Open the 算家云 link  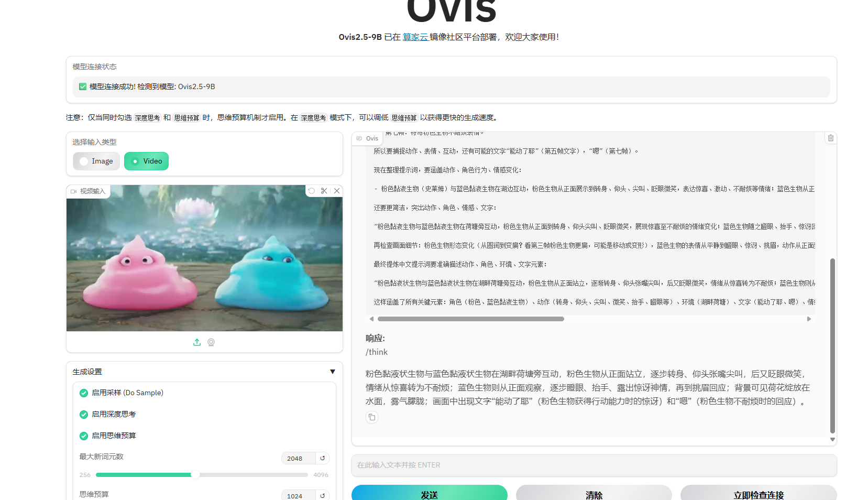[415, 37]
